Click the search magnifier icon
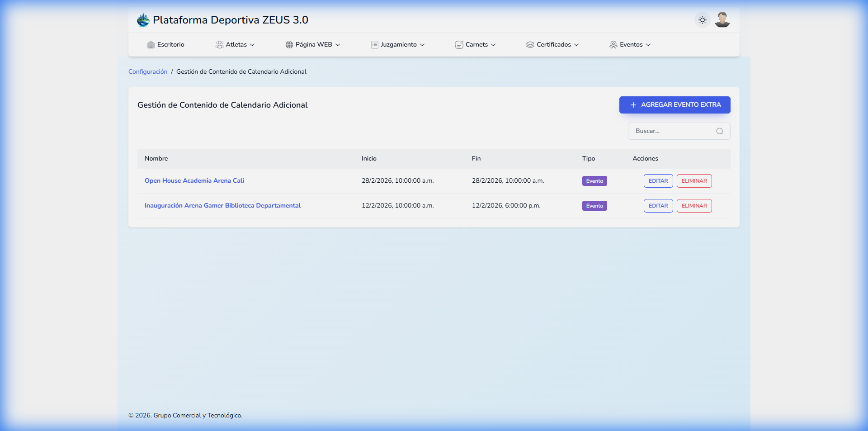The width and height of the screenshot is (868, 431). pos(719,131)
